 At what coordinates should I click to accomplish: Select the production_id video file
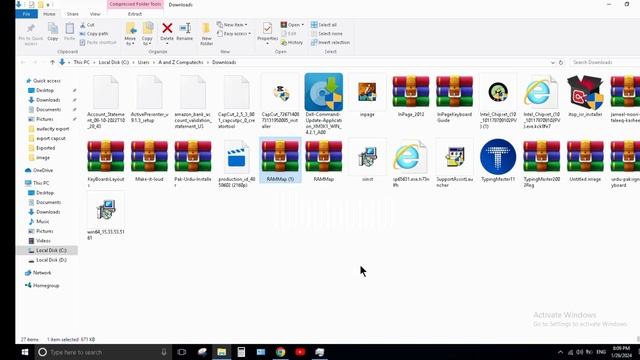237,163
